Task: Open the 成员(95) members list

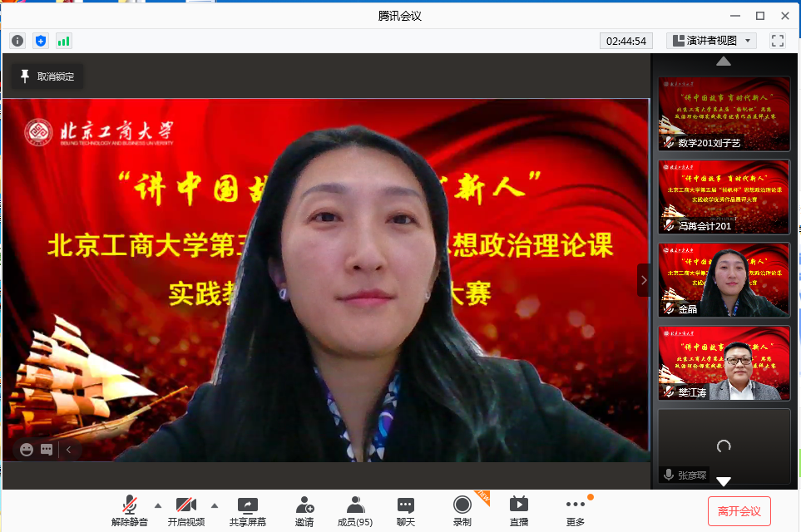Action: point(354,510)
